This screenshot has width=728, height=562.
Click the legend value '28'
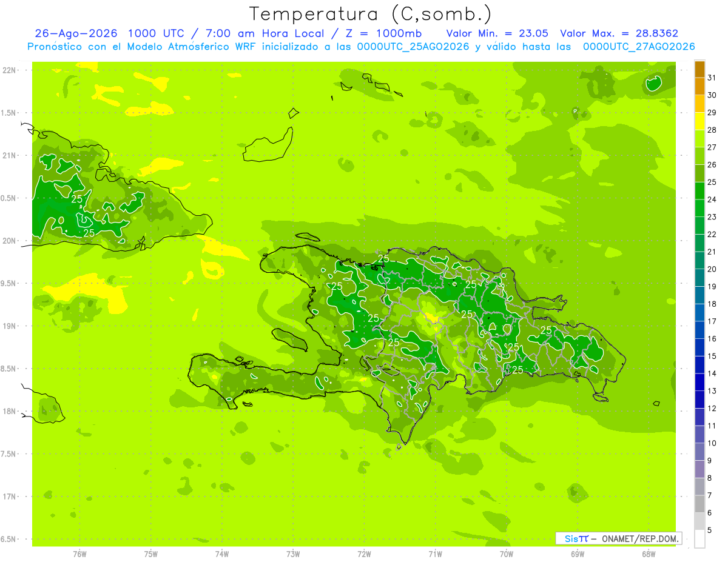pyautogui.click(x=712, y=130)
